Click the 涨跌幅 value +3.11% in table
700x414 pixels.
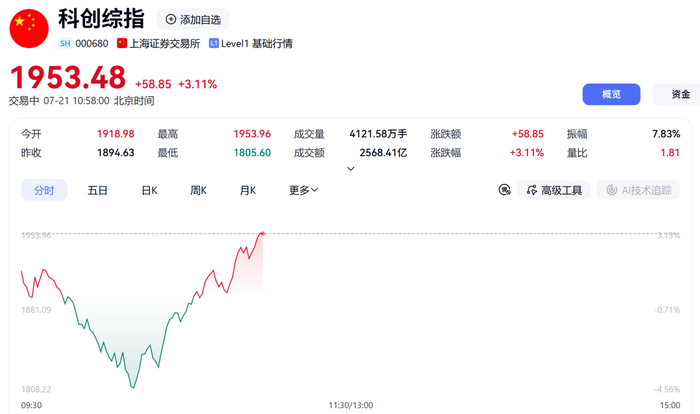527,153
